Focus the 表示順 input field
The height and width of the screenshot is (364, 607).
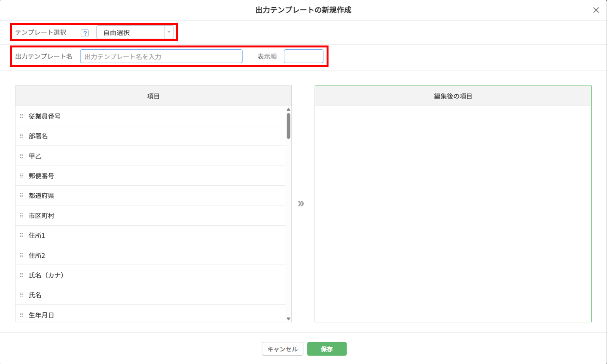pyautogui.click(x=303, y=57)
